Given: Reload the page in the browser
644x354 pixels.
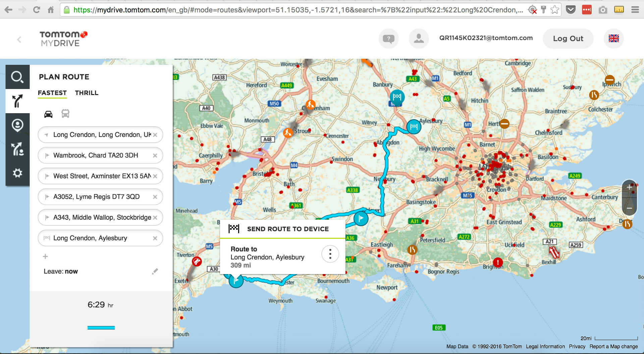Looking at the screenshot, I should tap(37, 10).
